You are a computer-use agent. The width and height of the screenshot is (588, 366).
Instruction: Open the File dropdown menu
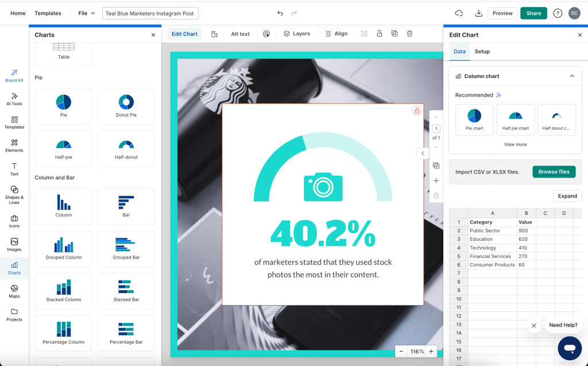point(87,13)
